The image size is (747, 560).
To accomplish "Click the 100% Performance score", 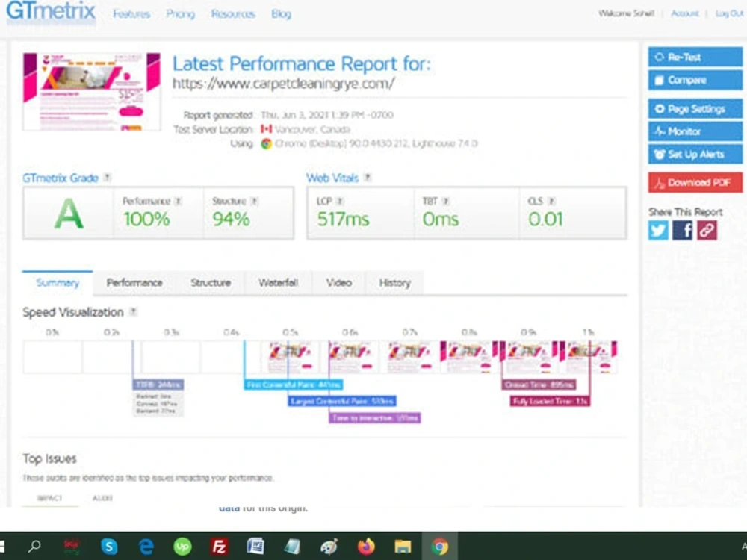I will pos(146,220).
